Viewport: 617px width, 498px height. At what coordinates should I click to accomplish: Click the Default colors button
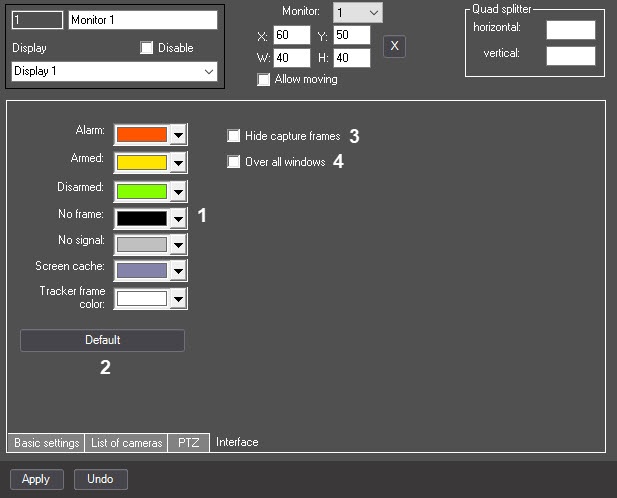click(102, 340)
